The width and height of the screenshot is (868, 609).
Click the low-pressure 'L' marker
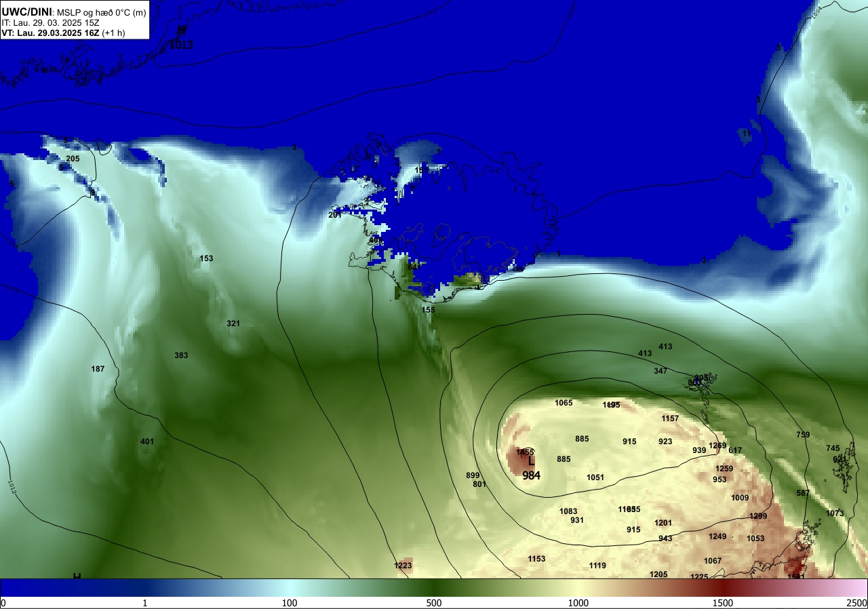[531, 461]
